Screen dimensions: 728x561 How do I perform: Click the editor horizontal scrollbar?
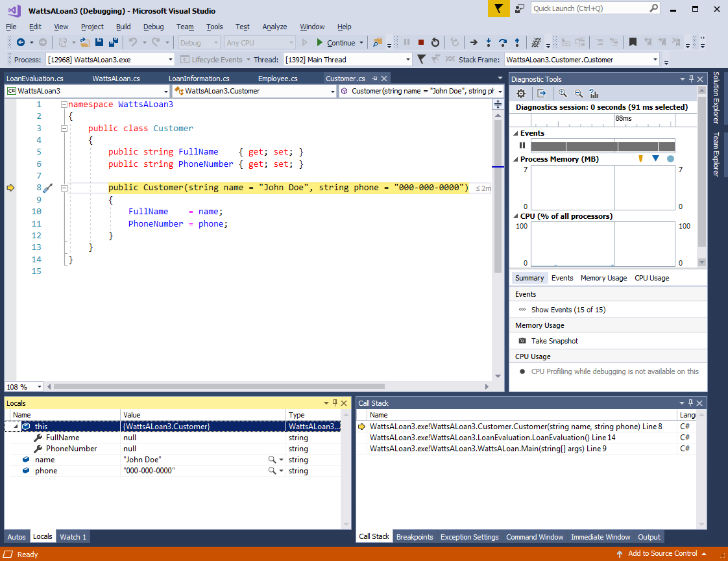[x=219, y=386]
